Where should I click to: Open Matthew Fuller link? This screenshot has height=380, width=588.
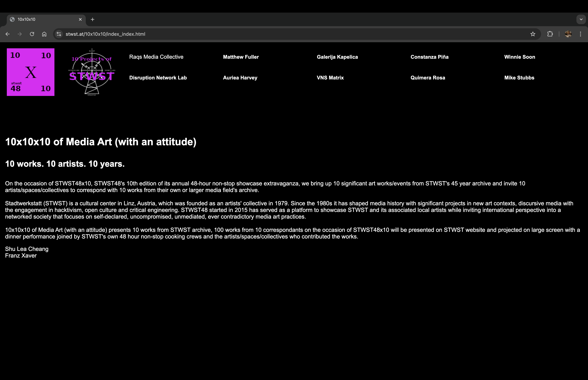tap(241, 57)
